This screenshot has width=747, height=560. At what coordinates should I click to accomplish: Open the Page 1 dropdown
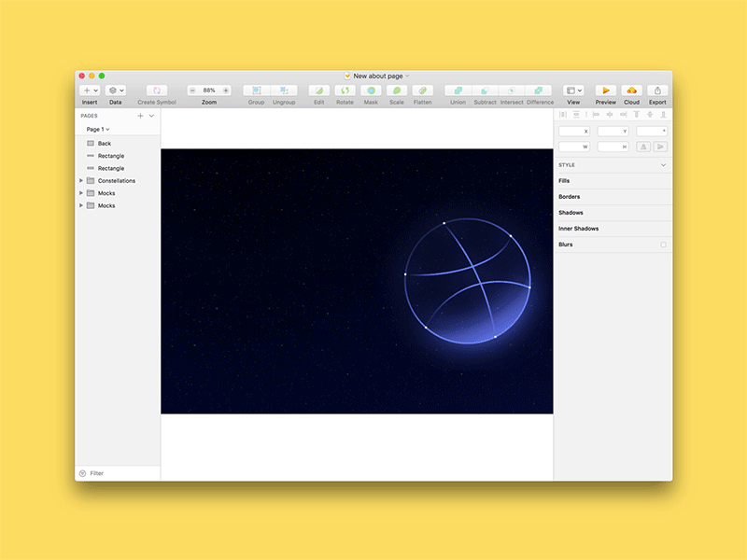point(98,129)
